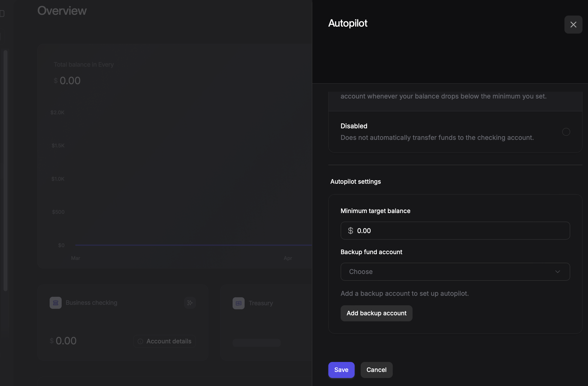588x386 pixels.
Task: Click the bank icon on Business checking
Action: pyautogui.click(x=56, y=303)
